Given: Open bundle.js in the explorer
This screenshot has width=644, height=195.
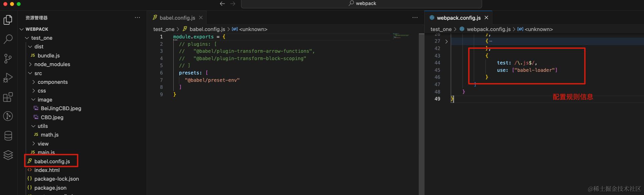Looking at the screenshot, I should pyautogui.click(x=48, y=56).
